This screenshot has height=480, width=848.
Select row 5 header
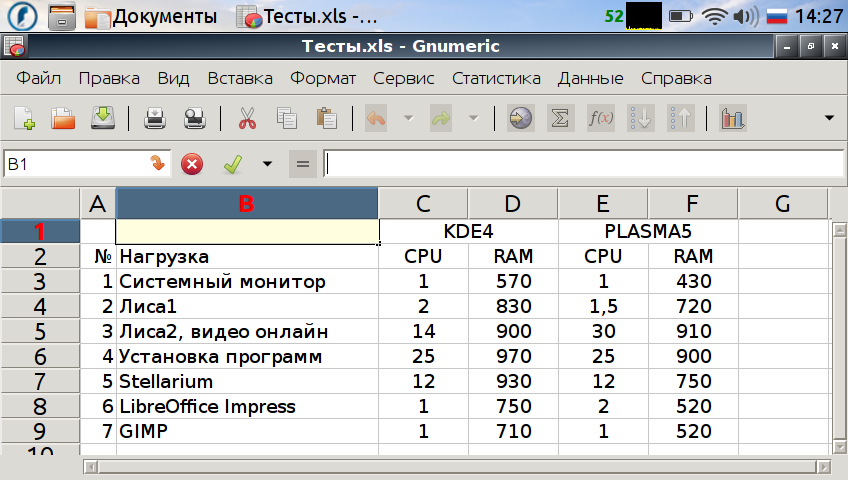tap(40, 331)
